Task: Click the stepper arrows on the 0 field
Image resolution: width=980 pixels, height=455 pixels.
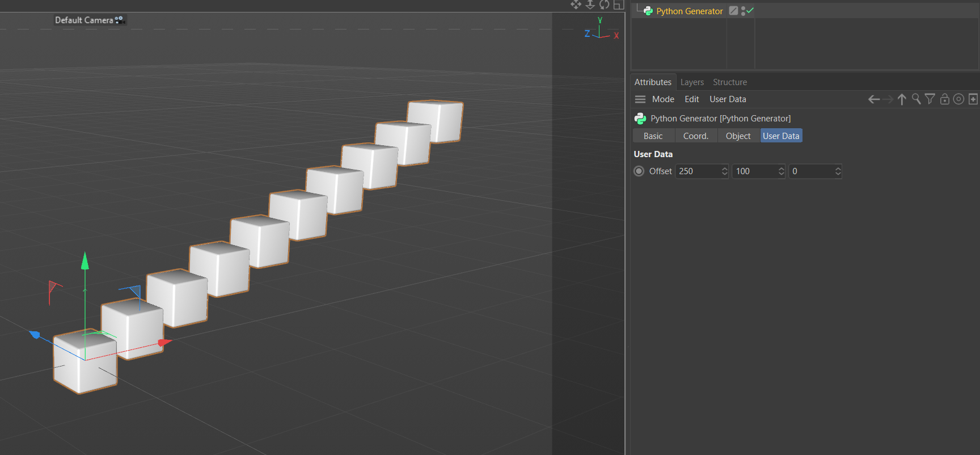Action: point(838,171)
